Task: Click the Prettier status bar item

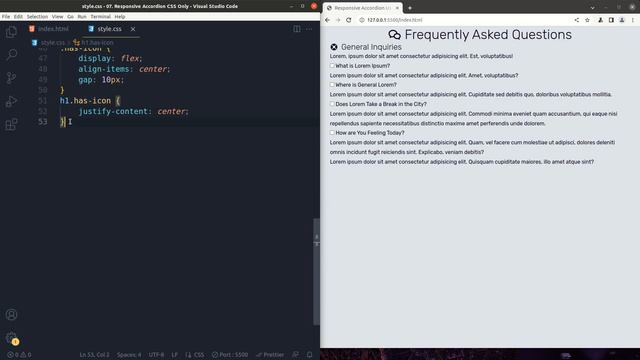Action: (x=270, y=355)
